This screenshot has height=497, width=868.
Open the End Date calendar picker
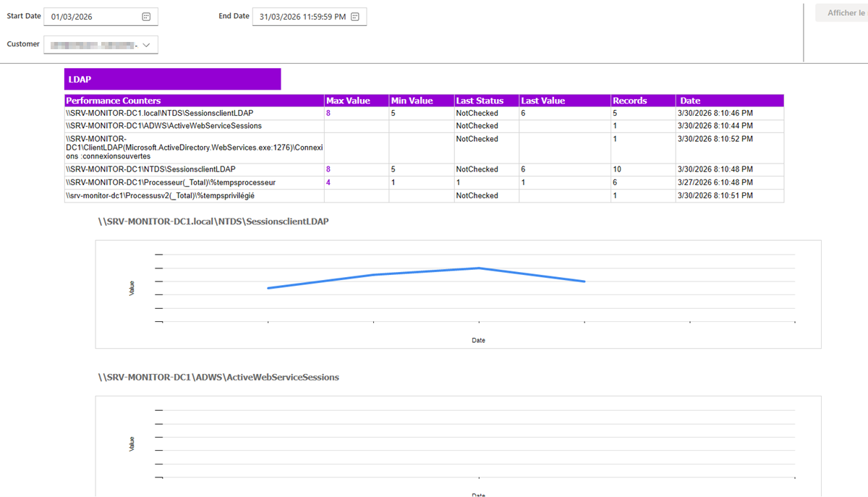[354, 17]
